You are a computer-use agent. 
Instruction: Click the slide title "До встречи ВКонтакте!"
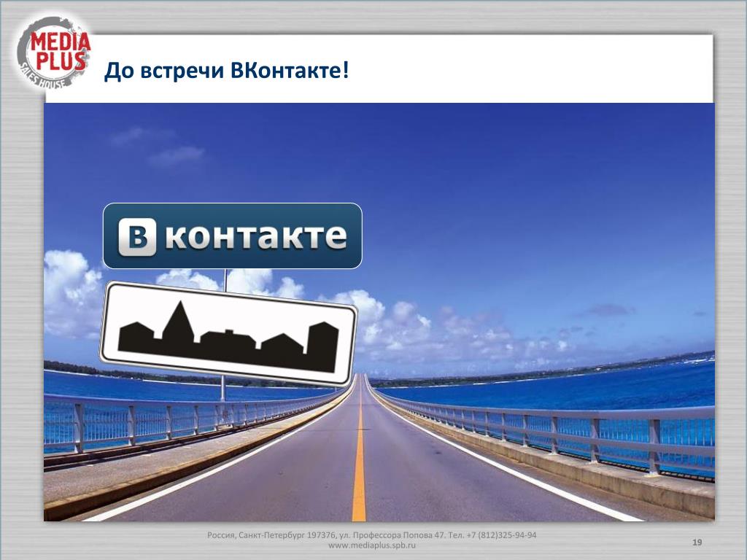pyautogui.click(x=226, y=71)
